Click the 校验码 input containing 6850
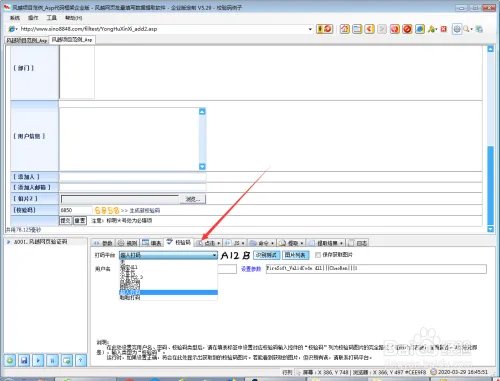This screenshot has width=500, height=381. (76, 210)
